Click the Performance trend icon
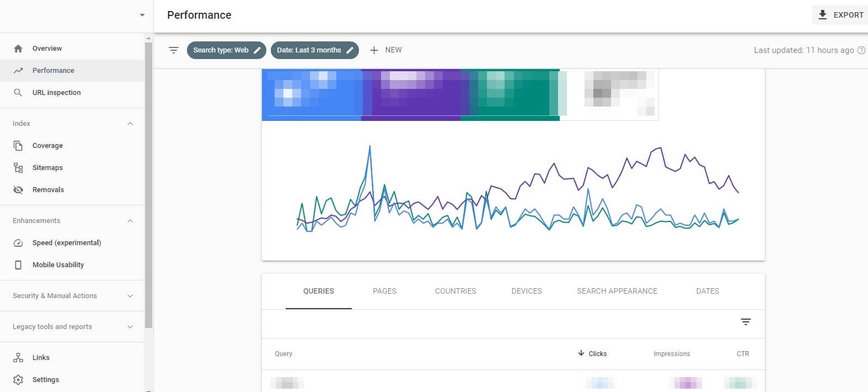Screen dimensions: 868x392 pos(18,71)
